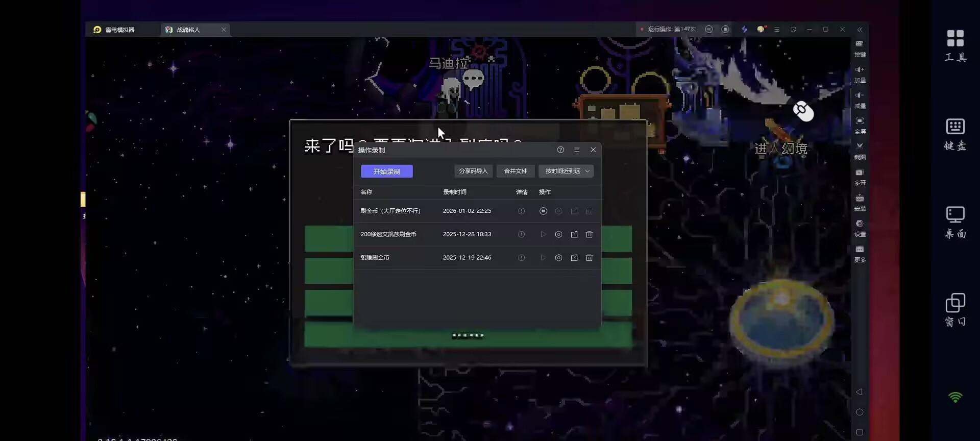
Task: Click the 2025-12-28 18:33 timestamp
Action: [x=467, y=235]
